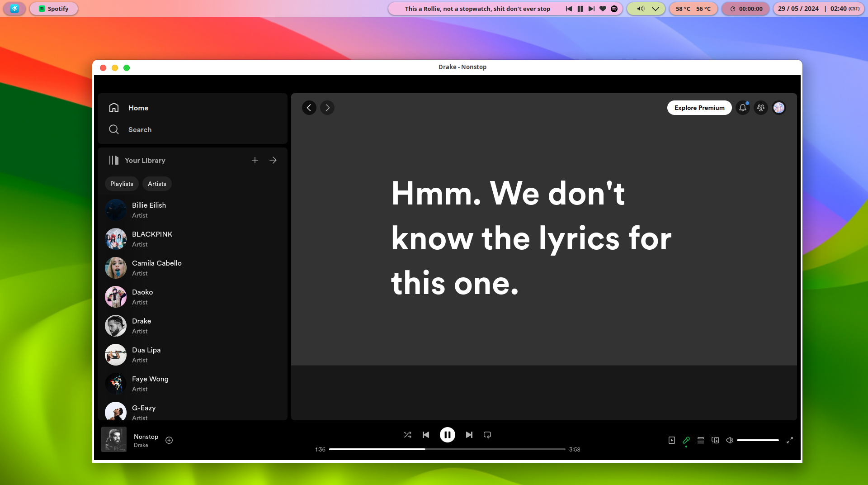Click the 00:00:00 timer widget
The height and width of the screenshot is (485, 868).
click(746, 9)
